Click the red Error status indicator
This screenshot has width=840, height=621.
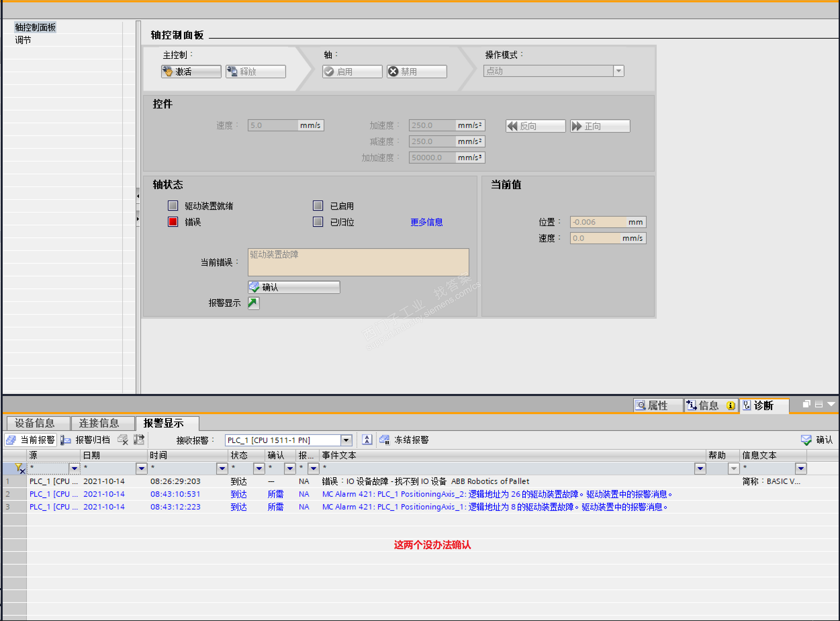pyautogui.click(x=173, y=222)
